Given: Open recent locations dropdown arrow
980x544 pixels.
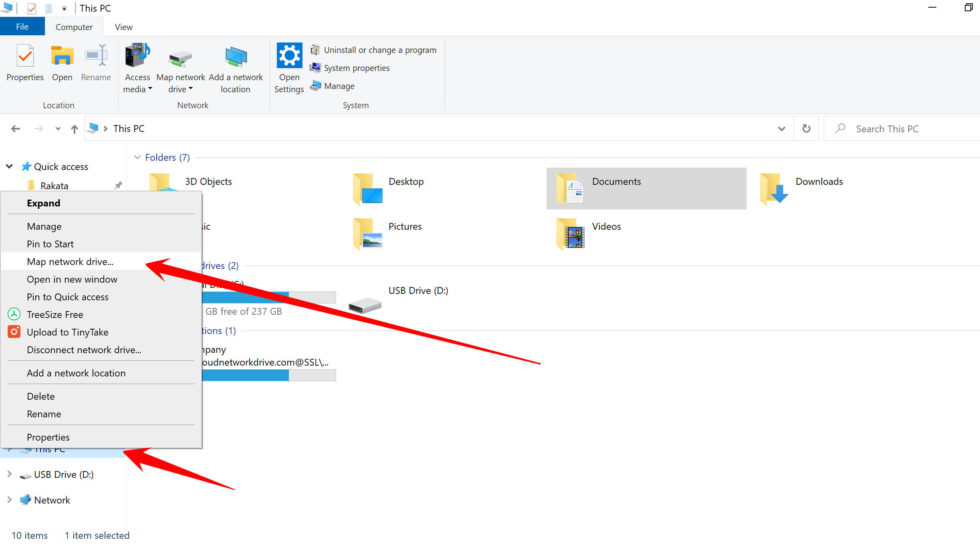Looking at the screenshot, I should click(58, 129).
